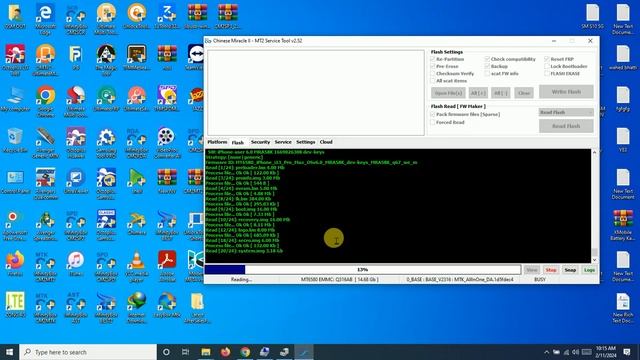Toggle Backup checkbox

[487, 66]
